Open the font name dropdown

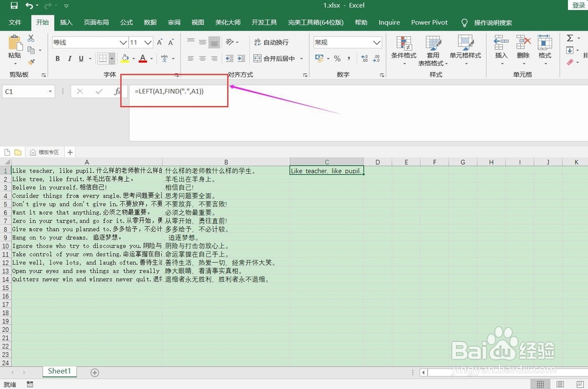123,42
